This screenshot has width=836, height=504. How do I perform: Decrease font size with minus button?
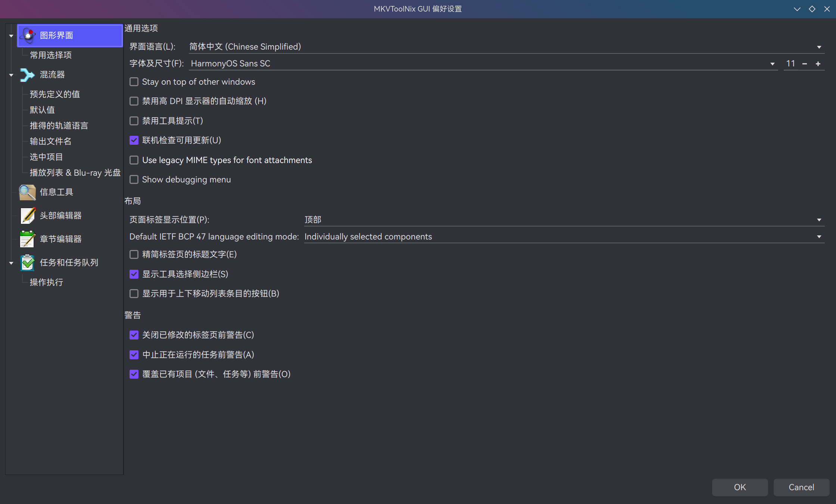pyautogui.click(x=804, y=63)
